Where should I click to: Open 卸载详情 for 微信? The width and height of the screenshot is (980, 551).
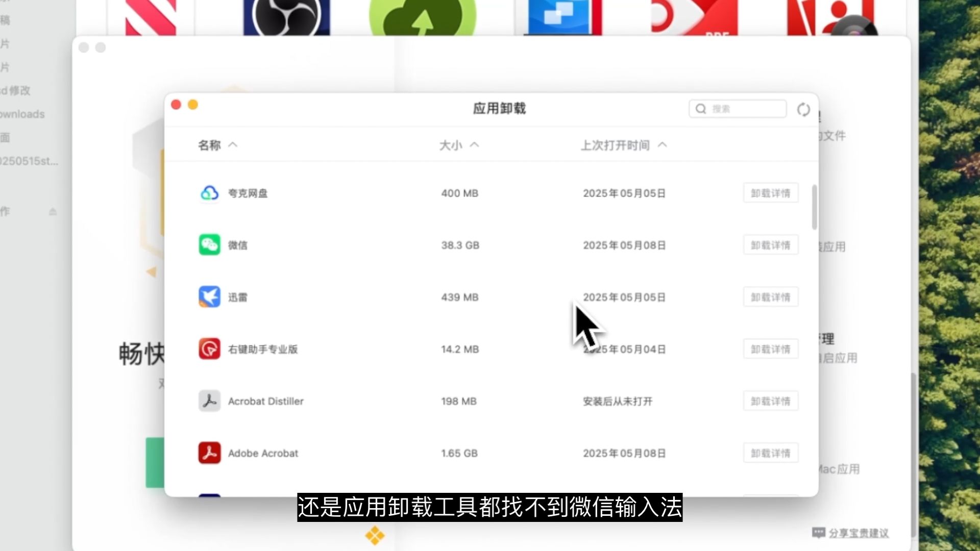[x=771, y=245]
